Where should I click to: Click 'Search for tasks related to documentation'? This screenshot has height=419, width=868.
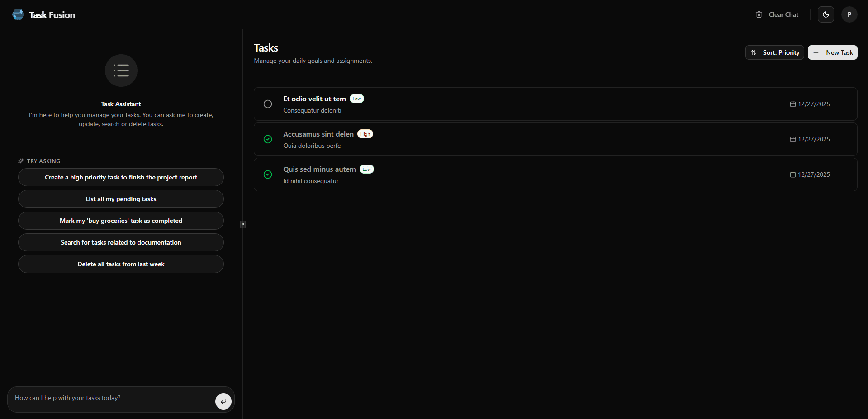point(121,242)
